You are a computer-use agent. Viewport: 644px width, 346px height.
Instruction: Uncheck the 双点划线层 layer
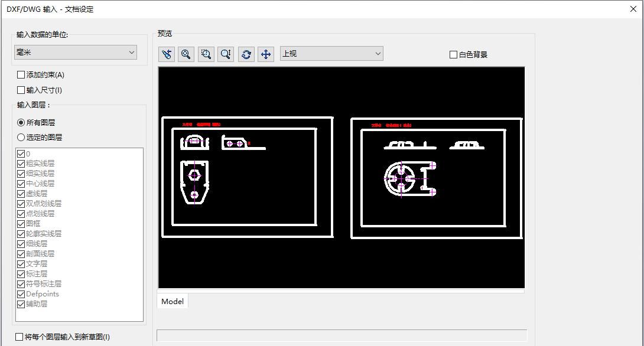tap(21, 204)
